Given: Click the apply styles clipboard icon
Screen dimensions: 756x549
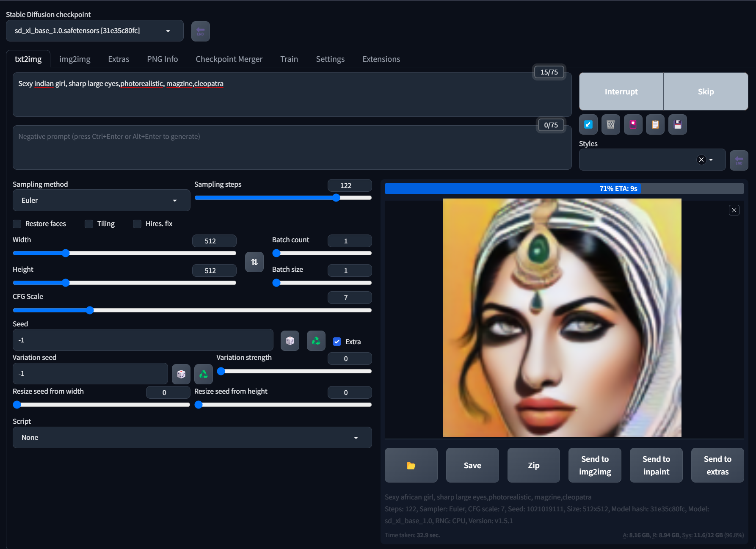Looking at the screenshot, I should (655, 124).
